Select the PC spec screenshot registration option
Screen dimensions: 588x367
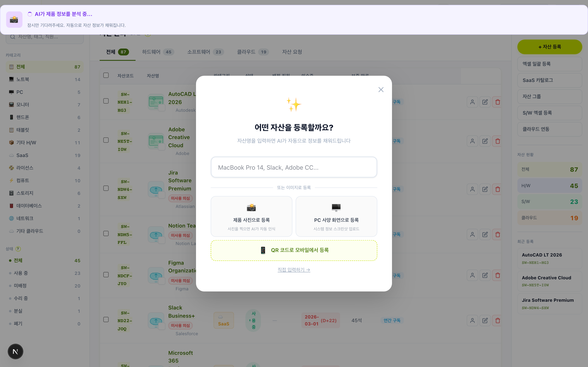coord(336,216)
